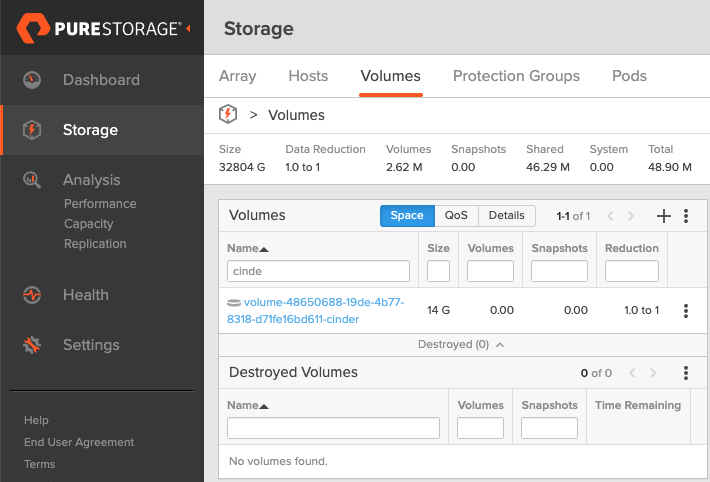
Task: Open the Destroyed Volumes kebab menu
Action: click(x=686, y=373)
